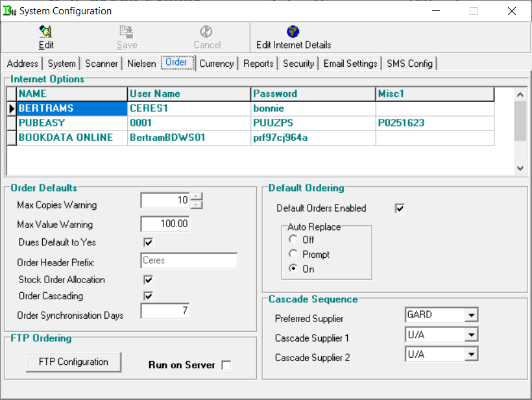532x400 pixels.
Task: Click the PUUZPS password cell
Action: (313, 123)
